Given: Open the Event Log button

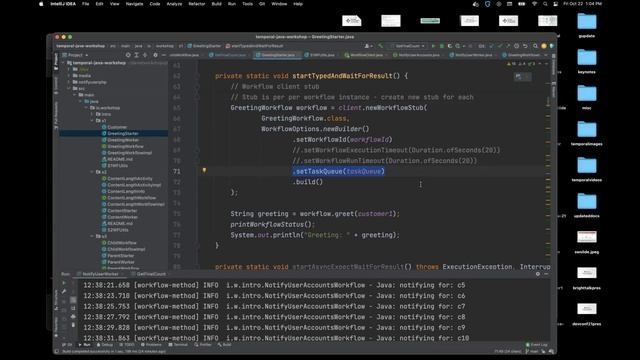Looking at the screenshot, I should pos(537,345).
